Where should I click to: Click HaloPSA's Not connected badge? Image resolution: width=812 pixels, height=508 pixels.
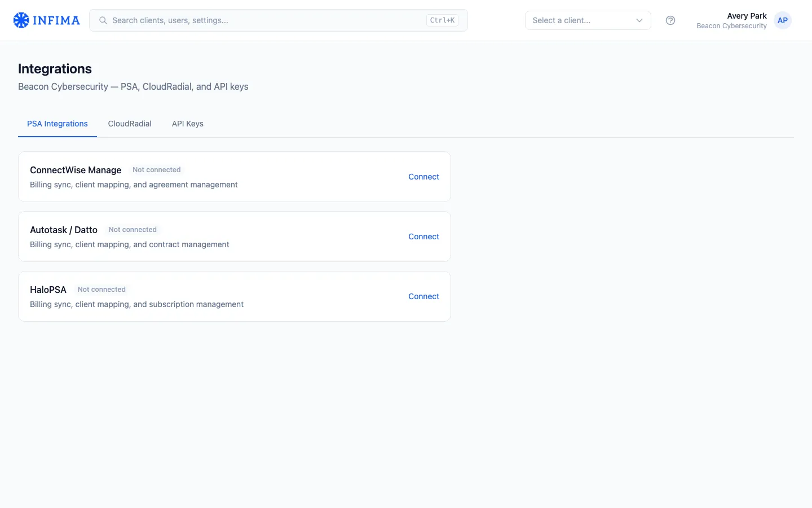(x=101, y=290)
